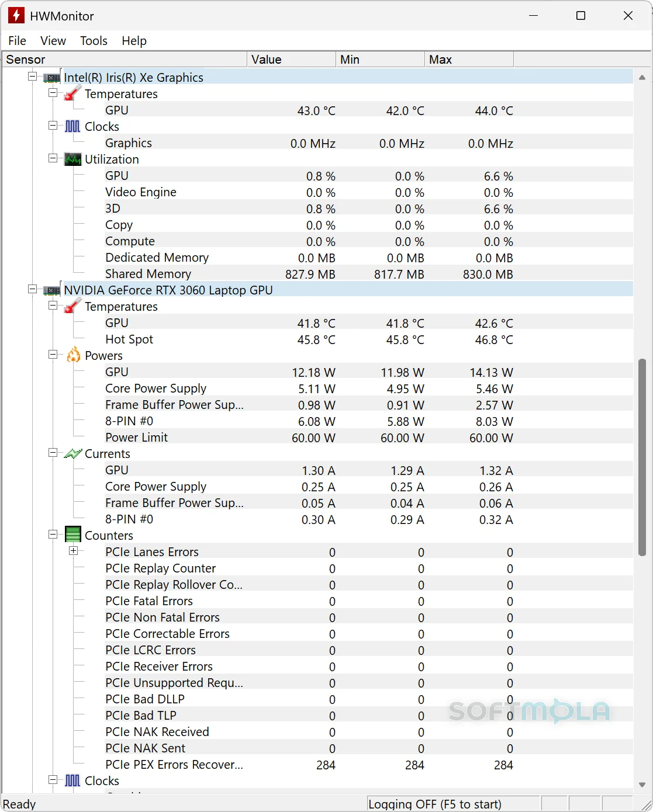Viewport: 653px width, 812px height.
Task: Click the Logging OFF status bar text
Action: (435, 804)
